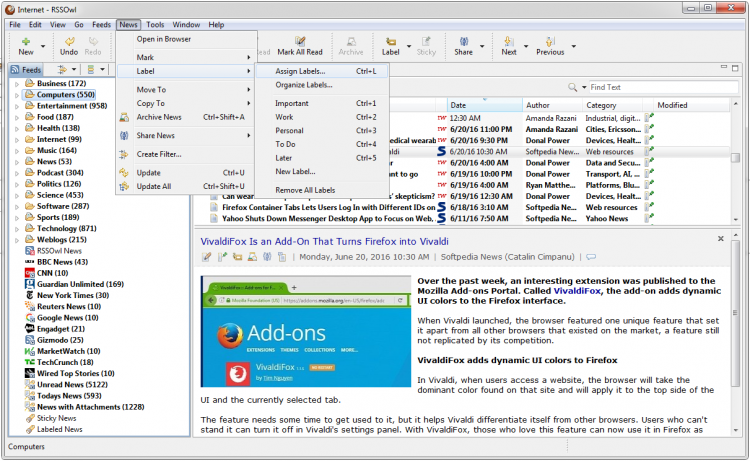Open the dropdown arrow next to Next button
The width and height of the screenshot is (750, 461).
click(x=526, y=46)
